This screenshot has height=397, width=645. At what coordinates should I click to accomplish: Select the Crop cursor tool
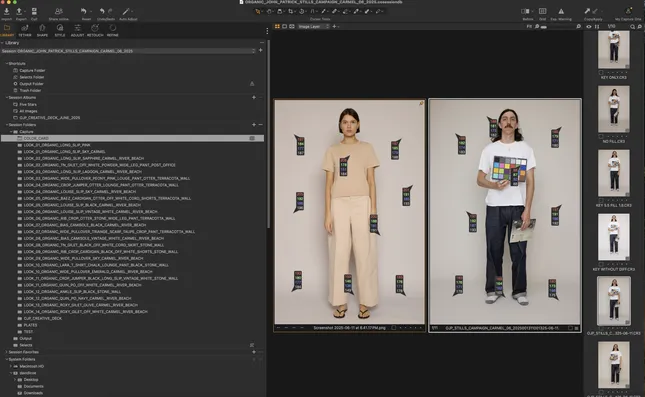pyautogui.click(x=290, y=12)
